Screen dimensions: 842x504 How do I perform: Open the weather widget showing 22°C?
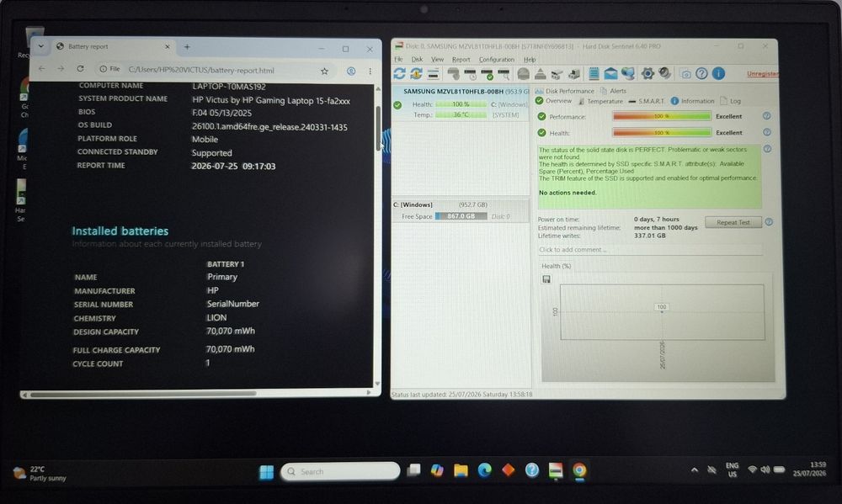coord(40,473)
